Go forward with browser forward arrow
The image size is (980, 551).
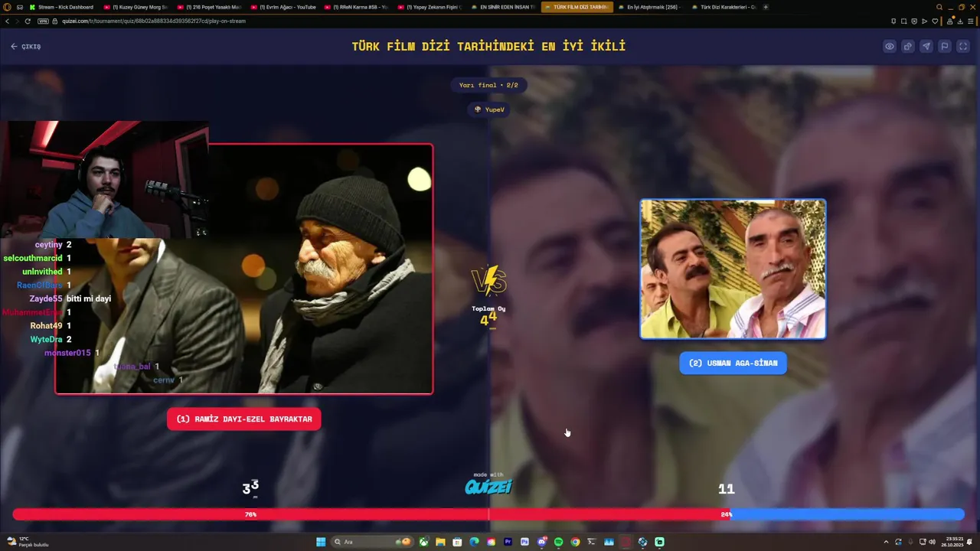click(x=18, y=21)
